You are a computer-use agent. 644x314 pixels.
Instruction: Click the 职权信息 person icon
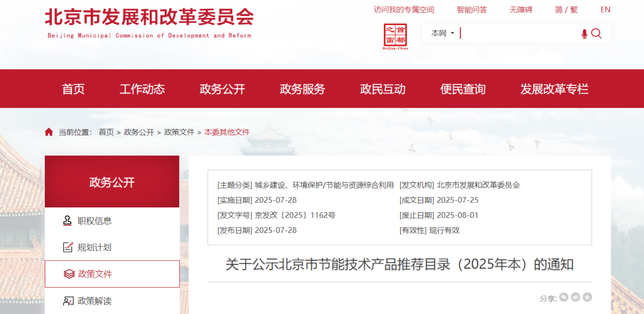pos(67,221)
